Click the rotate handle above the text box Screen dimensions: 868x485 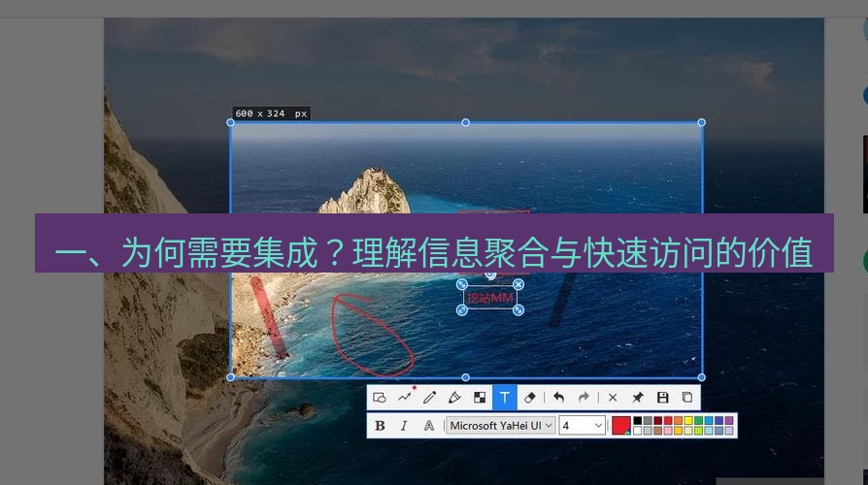pos(490,275)
